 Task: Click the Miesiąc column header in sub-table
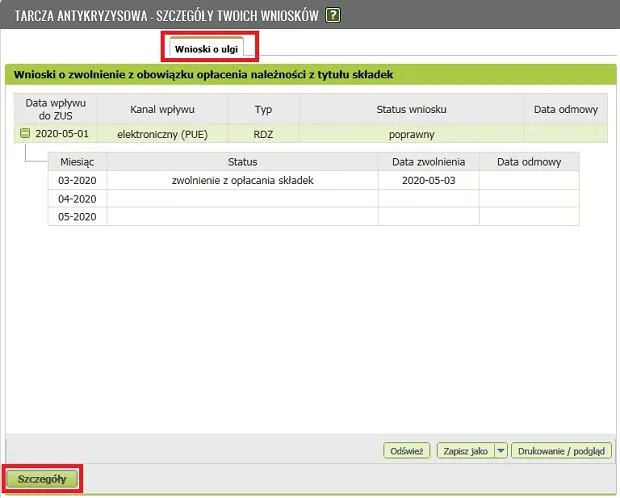tap(77, 161)
